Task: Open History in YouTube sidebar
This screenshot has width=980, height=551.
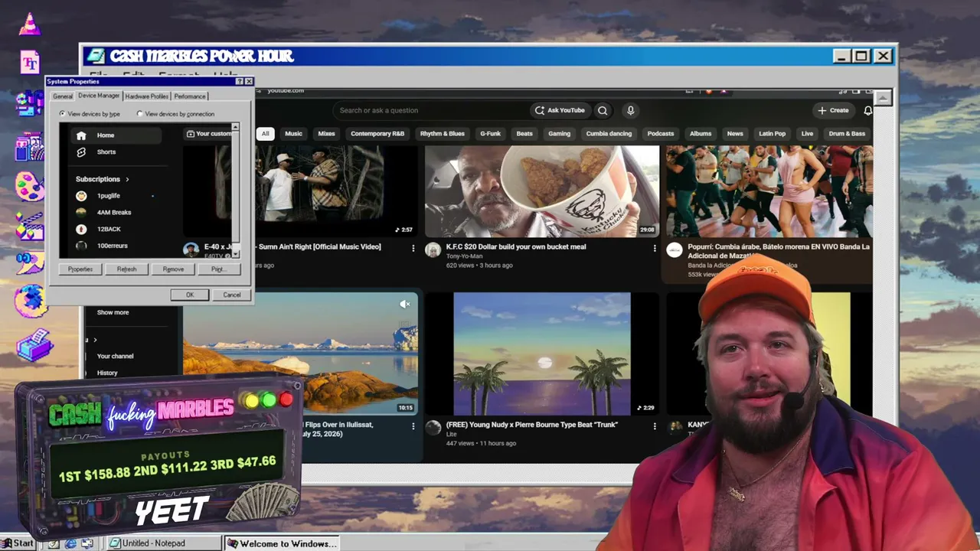Action: (x=107, y=373)
